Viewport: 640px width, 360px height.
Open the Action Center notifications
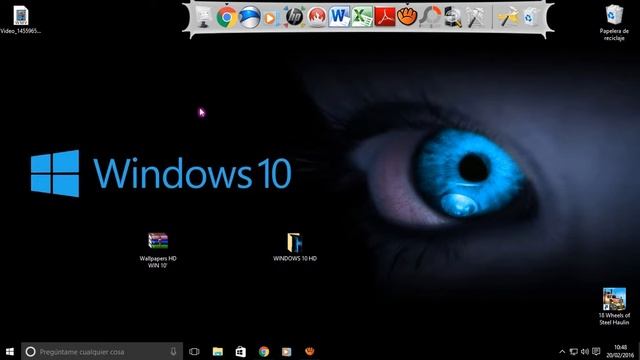pyautogui.click(x=596, y=351)
